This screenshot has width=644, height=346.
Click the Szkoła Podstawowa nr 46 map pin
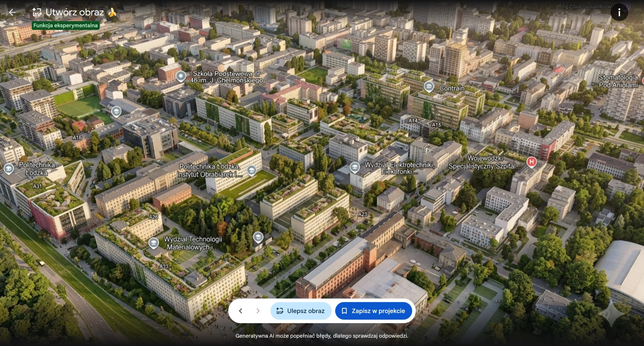point(181,76)
